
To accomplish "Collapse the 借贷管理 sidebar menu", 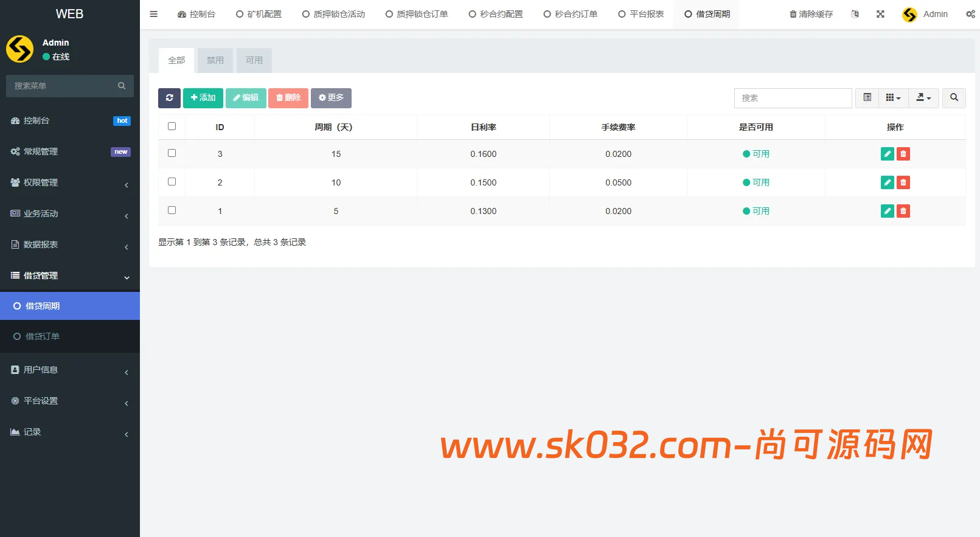I will tap(70, 275).
